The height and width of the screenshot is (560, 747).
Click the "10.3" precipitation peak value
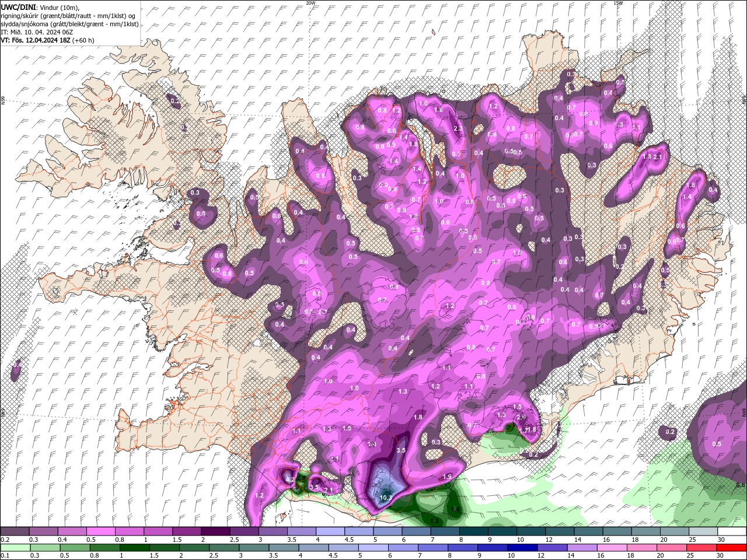386,498
